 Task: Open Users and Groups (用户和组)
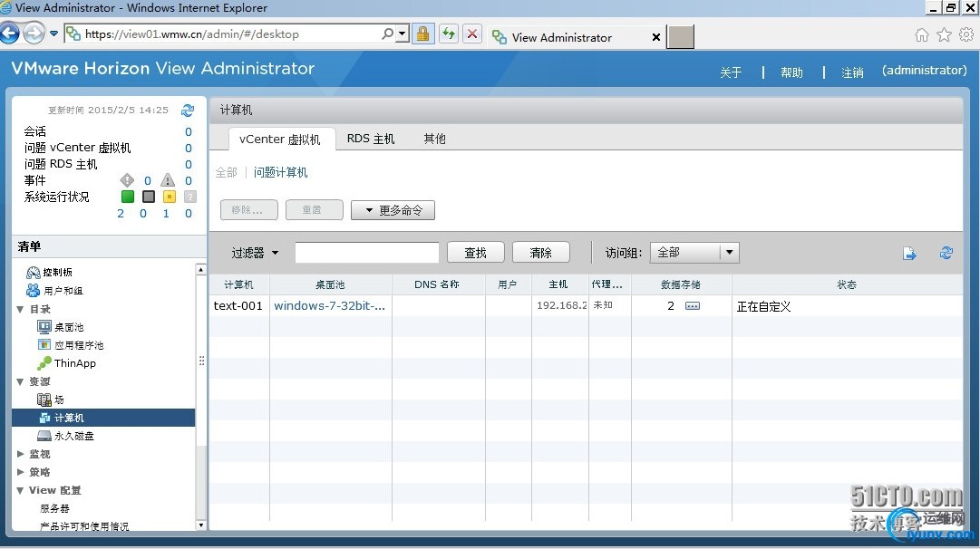click(54, 291)
